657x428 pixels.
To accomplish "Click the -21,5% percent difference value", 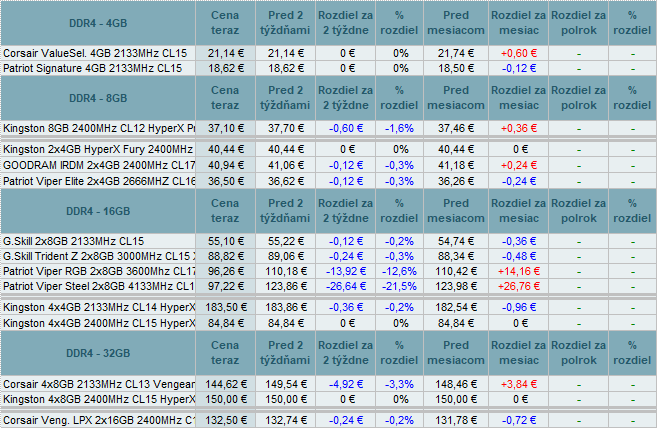I will [399, 286].
